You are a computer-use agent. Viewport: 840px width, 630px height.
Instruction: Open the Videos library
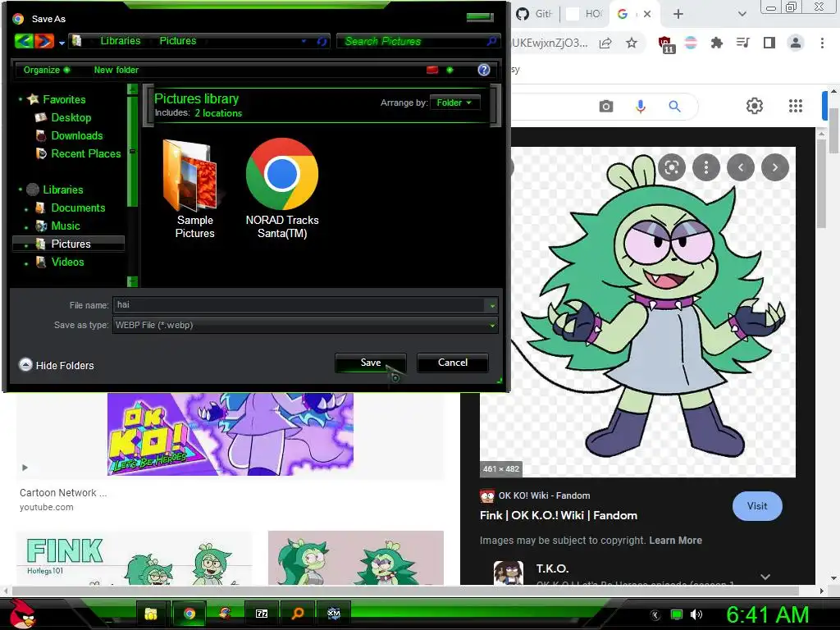tap(67, 262)
